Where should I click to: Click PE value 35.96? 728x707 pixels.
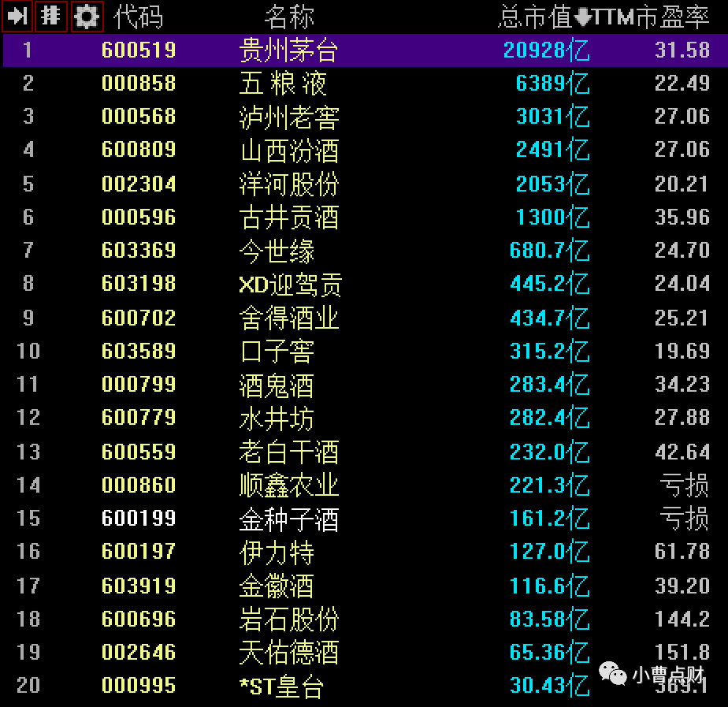tap(682, 217)
